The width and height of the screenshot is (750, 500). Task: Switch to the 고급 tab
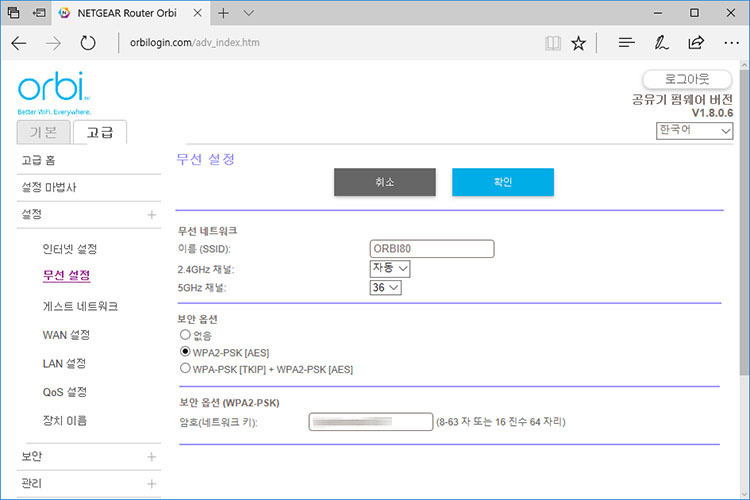[99, 132]
